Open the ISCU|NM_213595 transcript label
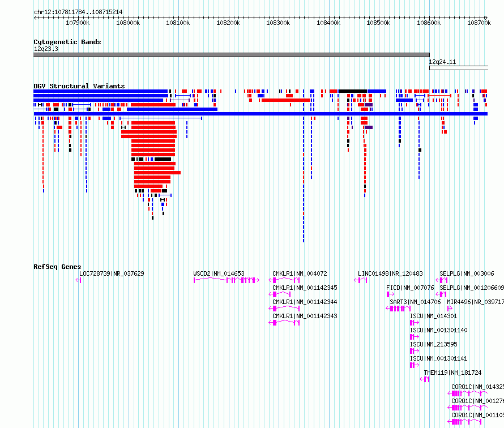 pos(434,344)
